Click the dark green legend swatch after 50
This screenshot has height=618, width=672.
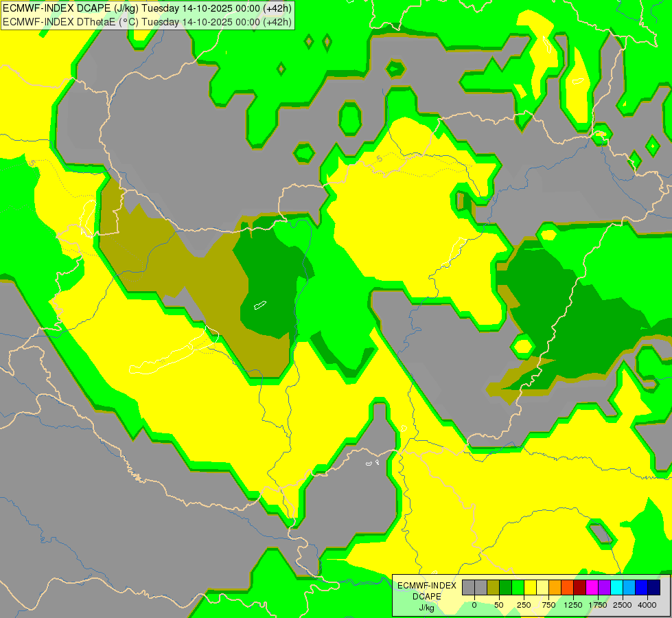[x=506, y=587]
